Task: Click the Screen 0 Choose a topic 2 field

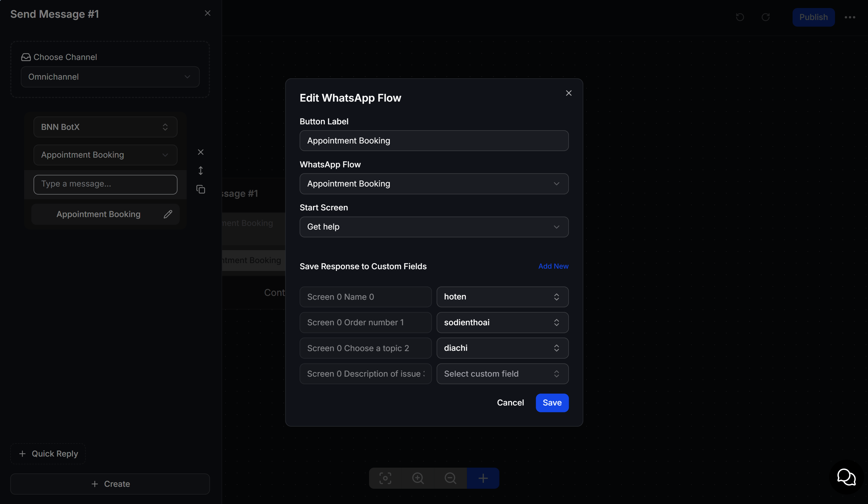Action: (366, 348)
